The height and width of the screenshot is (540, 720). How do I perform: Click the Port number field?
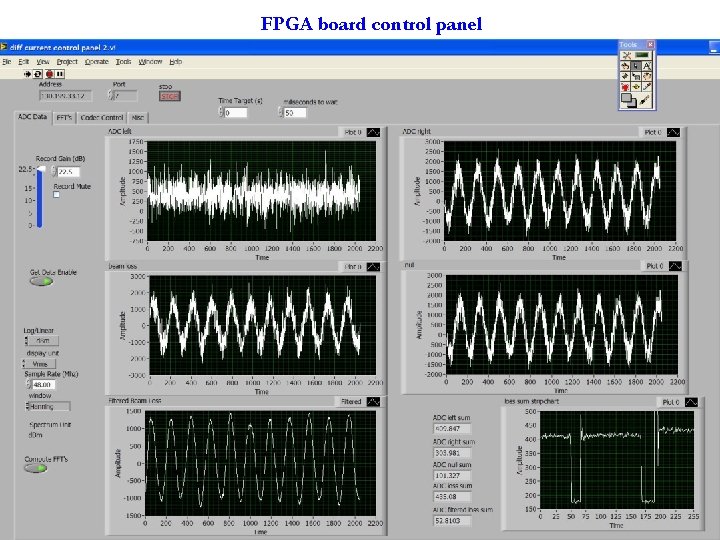click(125, 96)
